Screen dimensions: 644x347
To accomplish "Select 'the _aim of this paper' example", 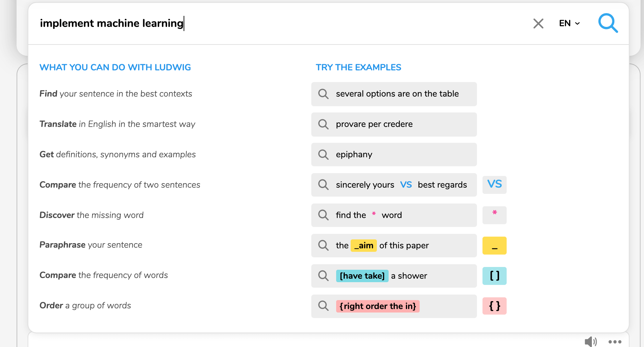I will (x=394, y=246).
